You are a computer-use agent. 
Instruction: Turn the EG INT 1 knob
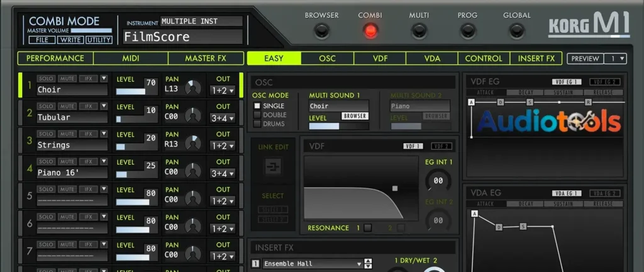pyautogui.click(x=438, y=180)
